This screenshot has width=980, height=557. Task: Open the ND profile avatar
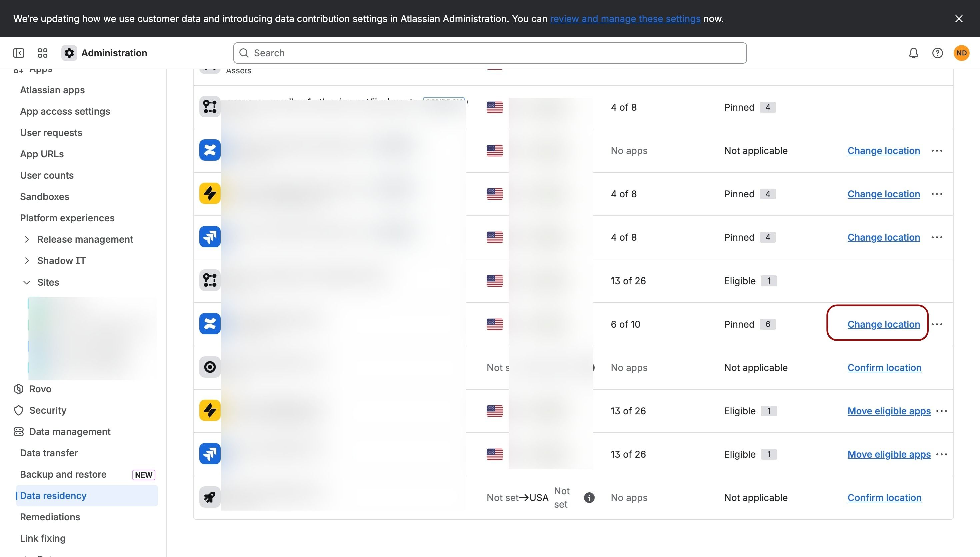tap(961, 53)
